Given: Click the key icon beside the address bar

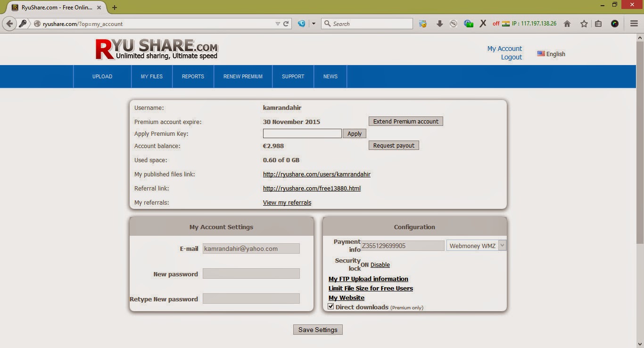Looking at the screenshot, I should pos(23,24).
